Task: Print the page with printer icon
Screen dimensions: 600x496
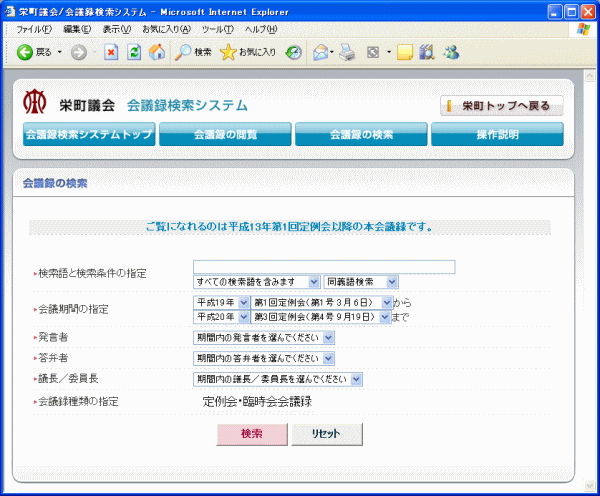Action: pos(347,52)
